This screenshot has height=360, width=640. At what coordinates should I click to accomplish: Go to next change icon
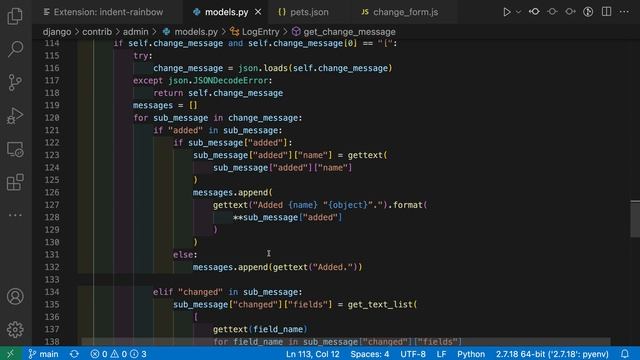click(x=570, y=12)
